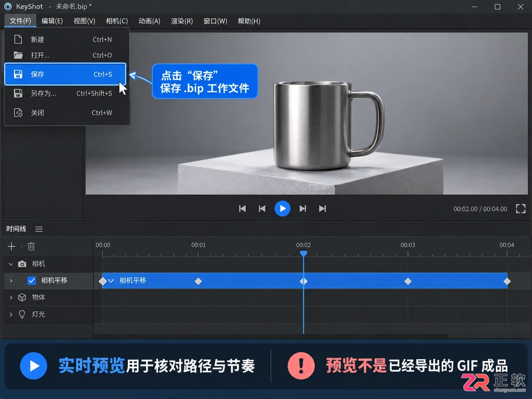The image size is (532, 399).
Task: Open the 相机(C) menu
Action: click(117, 21)
